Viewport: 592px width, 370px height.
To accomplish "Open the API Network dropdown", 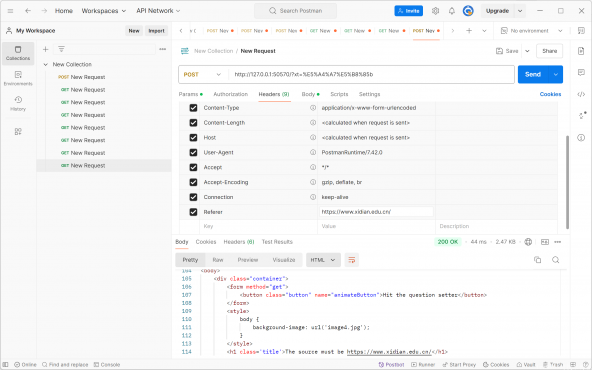I will point(158,11).
